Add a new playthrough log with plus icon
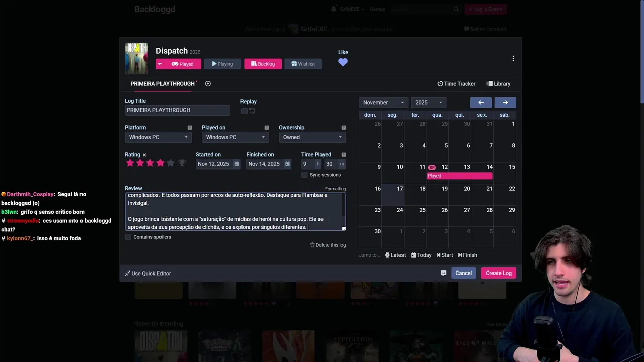Viewport: 644px width, 362px height. click(208, 84)
